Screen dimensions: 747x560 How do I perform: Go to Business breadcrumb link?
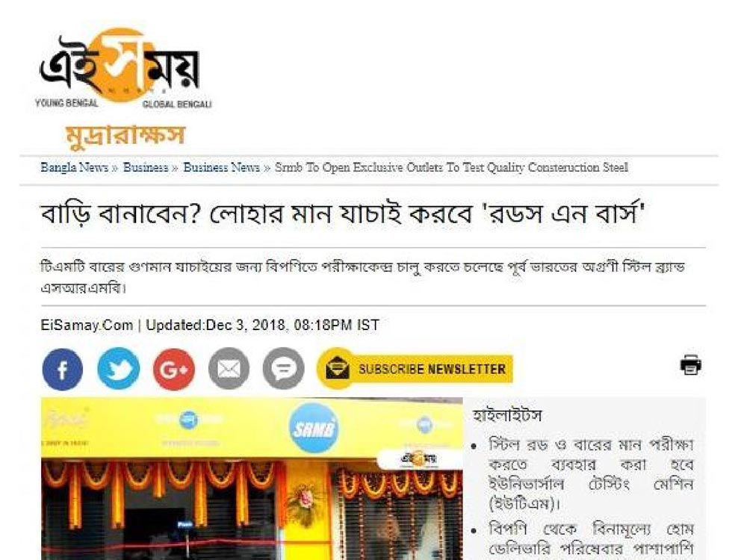(146, 167)
